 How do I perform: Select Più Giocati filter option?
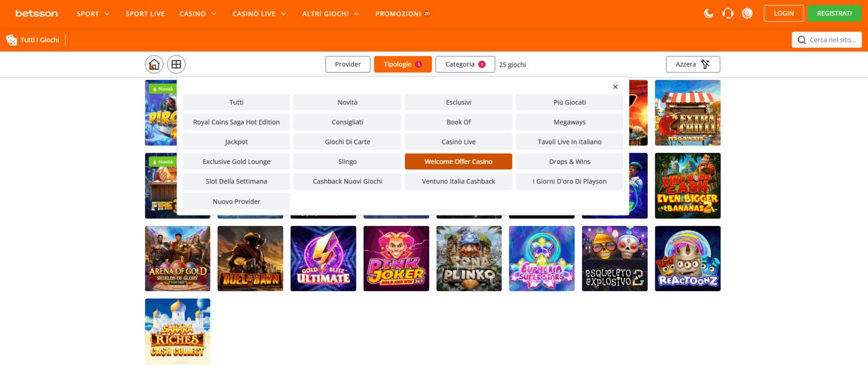(x=570, y=102)
